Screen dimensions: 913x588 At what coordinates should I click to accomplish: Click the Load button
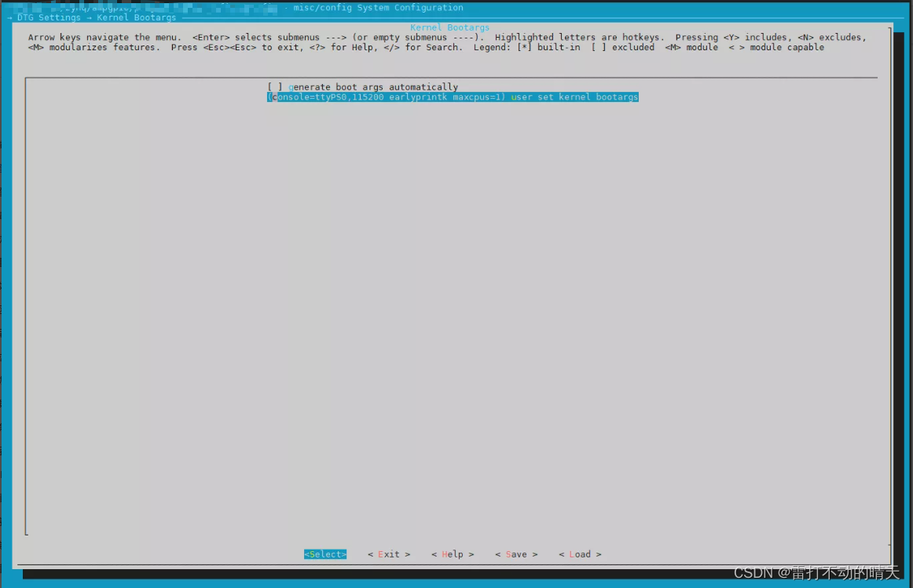[x=580, y=554]
